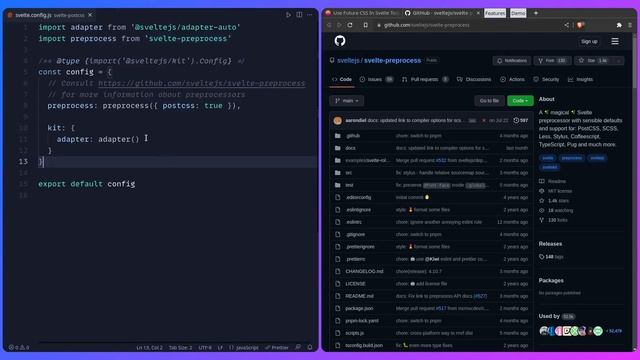This screenshot has height=360, width=640.
Task: Select the Security repository tab
Action: coord(546,79)
